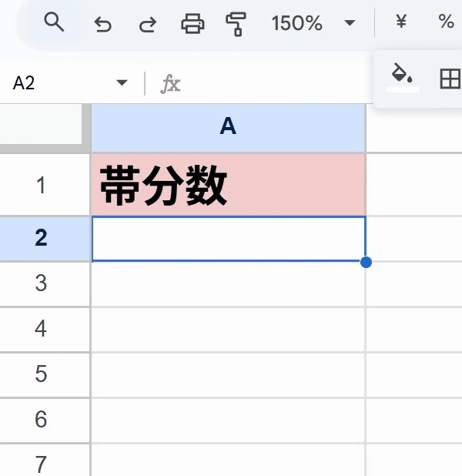
Task: Open the A2 name box dropdown arrow
Action: pos(122,82)
